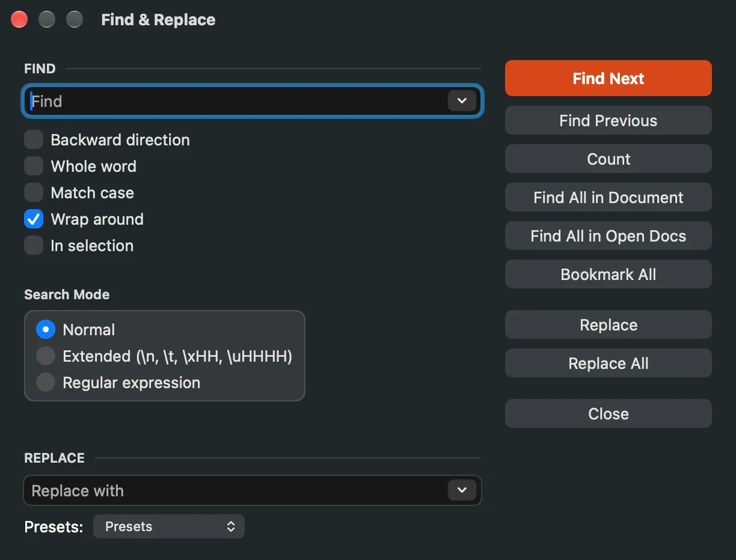Uncheck the Wrap around checkbox
Image resolution: width=736 pixels, height=560 pixels.
34,219
